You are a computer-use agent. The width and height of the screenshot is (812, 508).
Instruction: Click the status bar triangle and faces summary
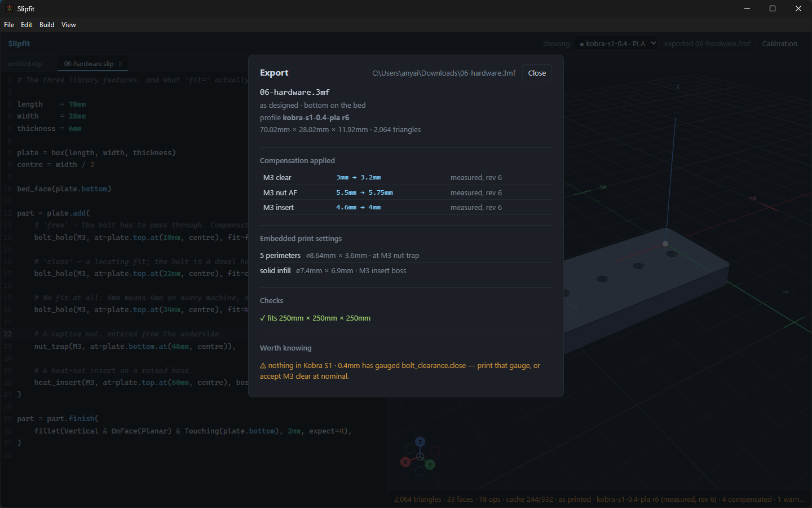click(434, 500)
